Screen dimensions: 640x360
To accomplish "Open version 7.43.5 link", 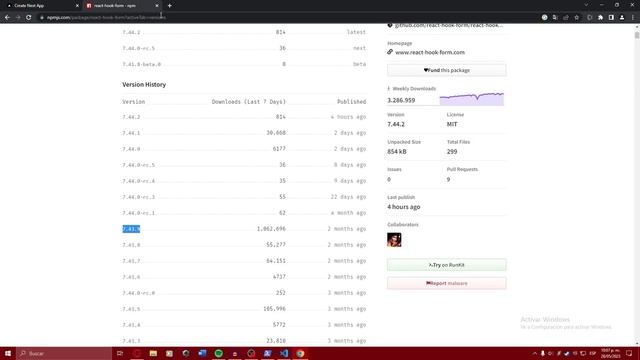I will tap(131, 309).
